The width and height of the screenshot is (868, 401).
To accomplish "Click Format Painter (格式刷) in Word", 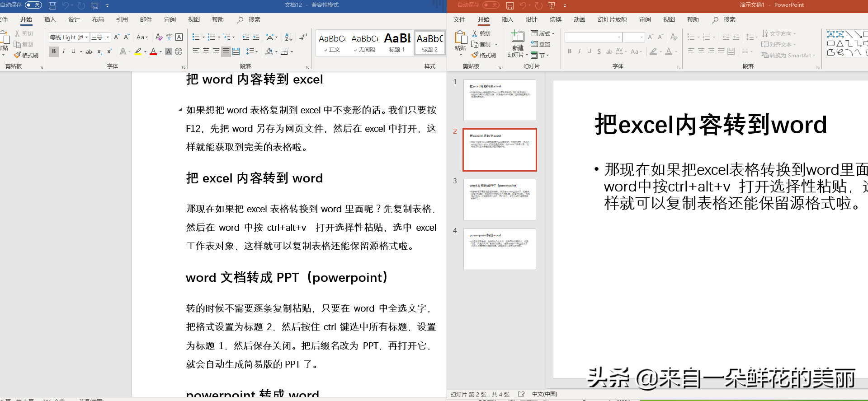I will click(26, 55).
